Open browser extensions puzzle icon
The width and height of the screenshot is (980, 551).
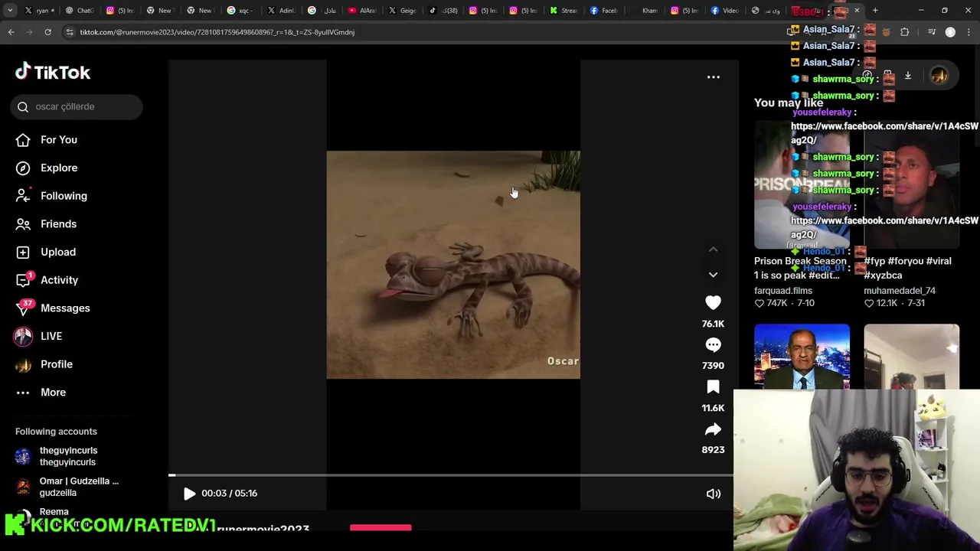click(x=905, y=32)
